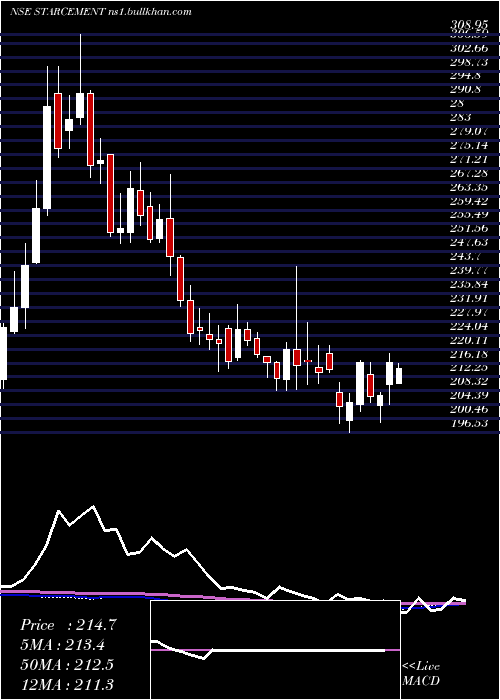This screenshot has width=500, height=700.
Task: Click the 12MA : 211.3 value
Action: coord(67,684)
